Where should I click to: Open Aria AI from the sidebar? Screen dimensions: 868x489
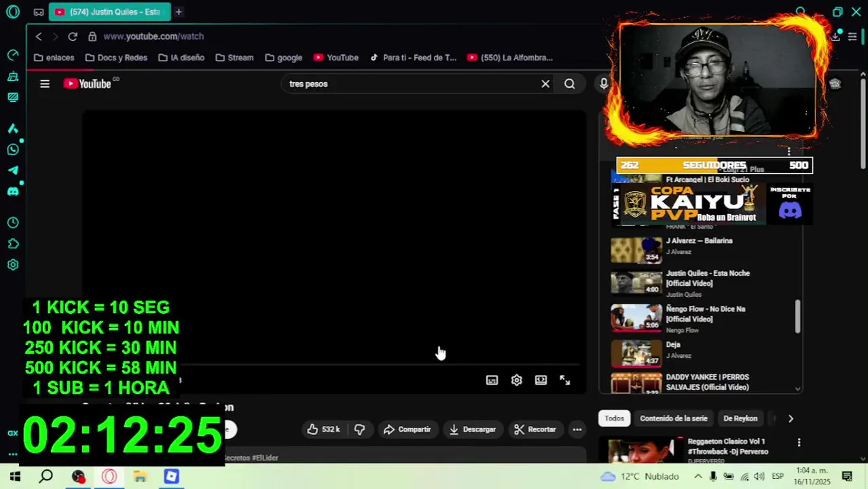point(13,128)
